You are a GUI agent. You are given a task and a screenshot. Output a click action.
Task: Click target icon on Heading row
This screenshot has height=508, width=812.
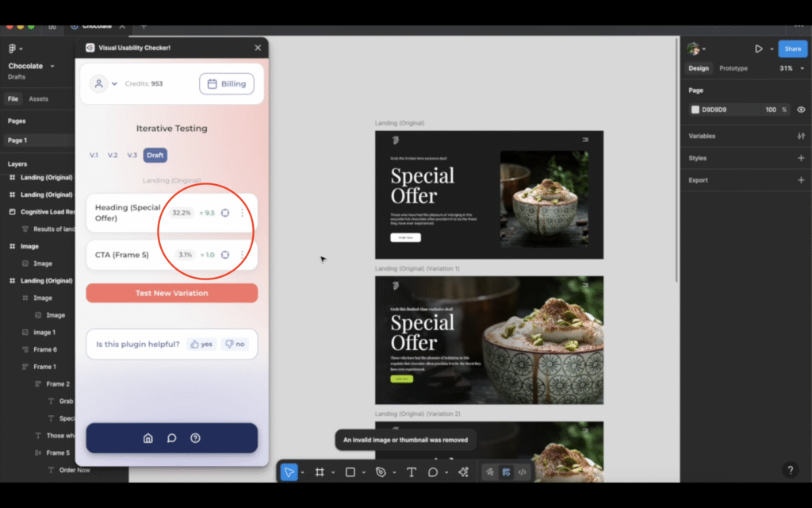click(x=225, y=213)
